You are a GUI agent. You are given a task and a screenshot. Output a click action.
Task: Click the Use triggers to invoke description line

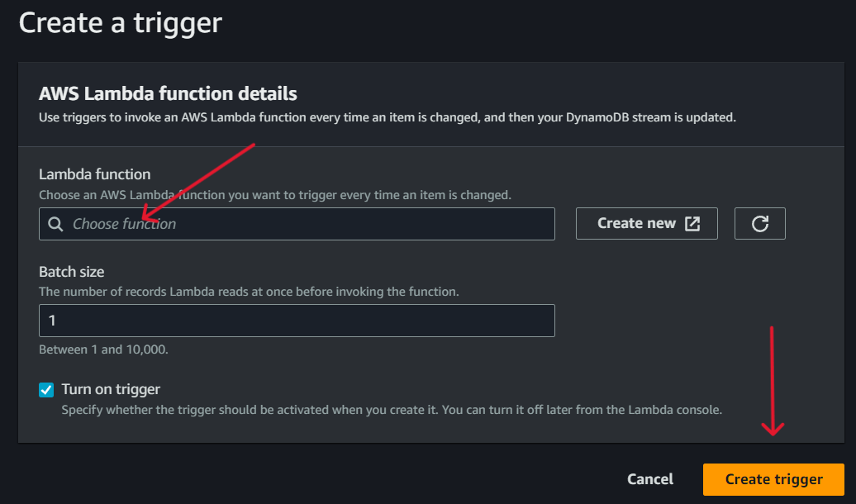[387, 117]
